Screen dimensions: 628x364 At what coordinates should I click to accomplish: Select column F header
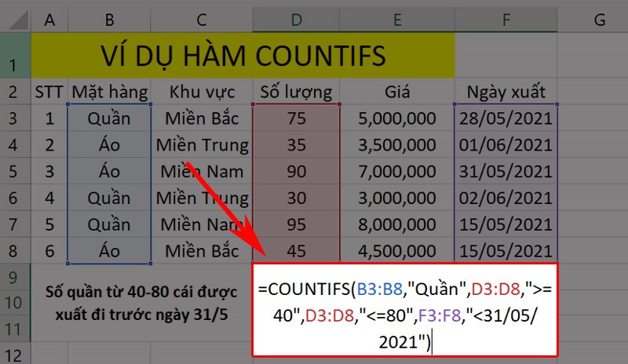click(506, 20)
